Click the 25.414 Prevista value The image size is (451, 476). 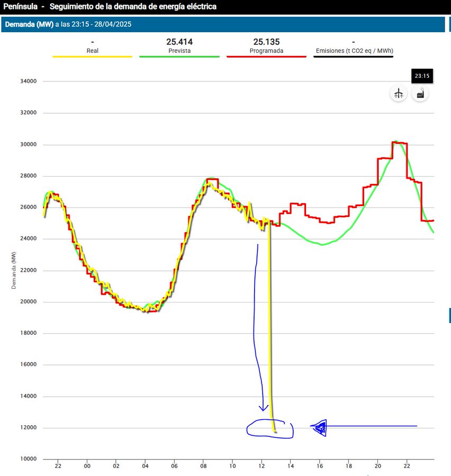pyautogui.click(x=179, y=42)
